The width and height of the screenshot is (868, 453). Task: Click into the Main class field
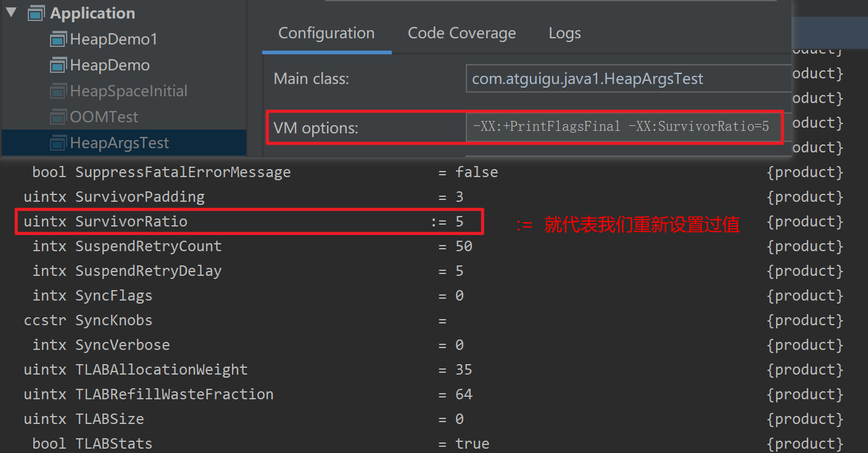[626, 79]
